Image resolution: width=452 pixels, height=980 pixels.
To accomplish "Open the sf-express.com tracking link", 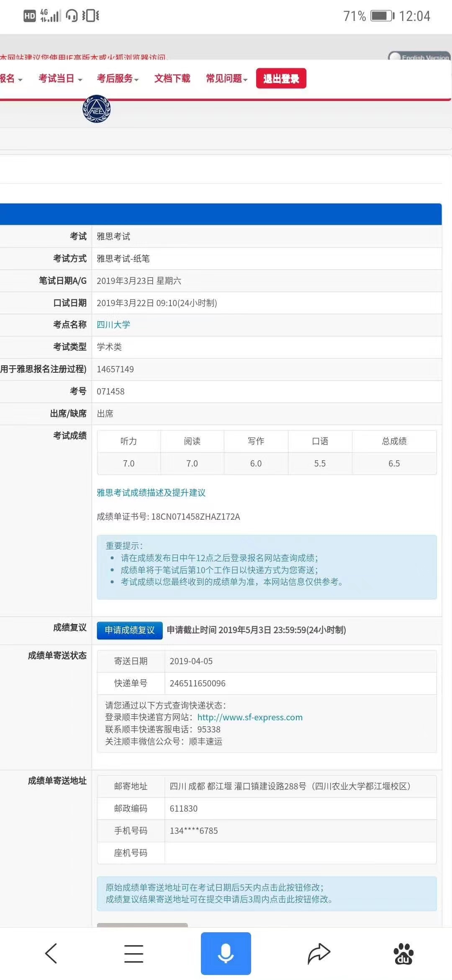I will (x=250, y=717).
